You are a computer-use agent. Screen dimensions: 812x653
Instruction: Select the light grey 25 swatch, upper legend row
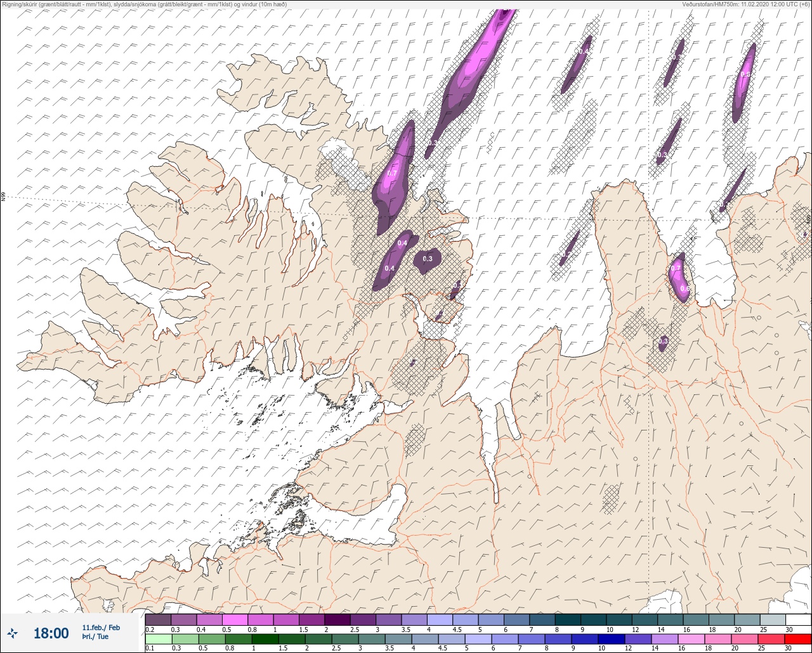773,619
